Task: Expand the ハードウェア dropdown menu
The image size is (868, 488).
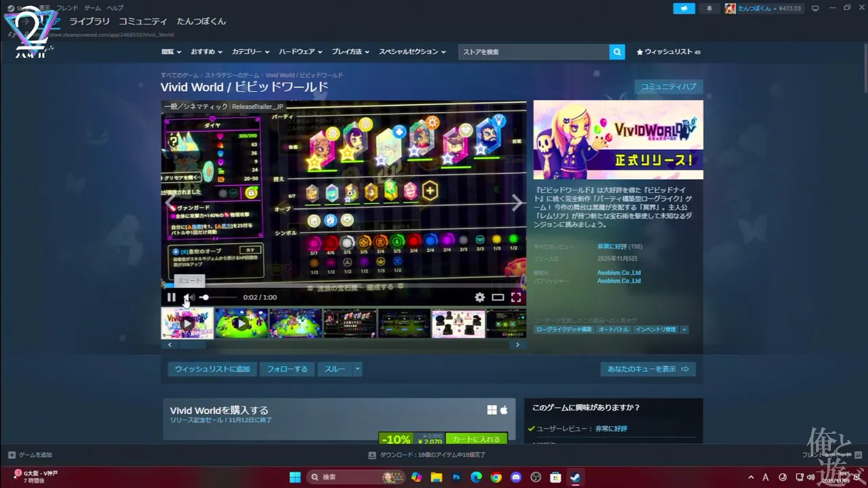Action: point(300,52)
